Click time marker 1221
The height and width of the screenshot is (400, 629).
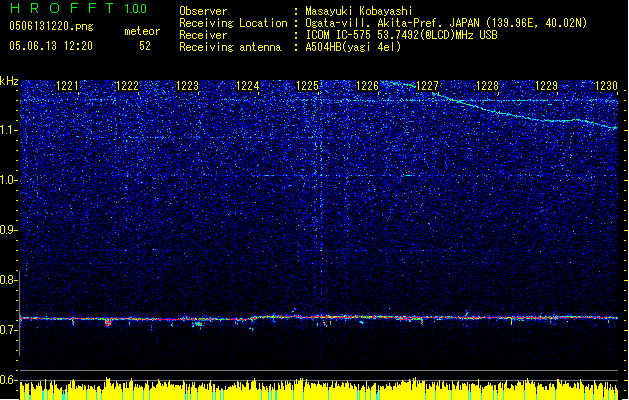point(67,86)
